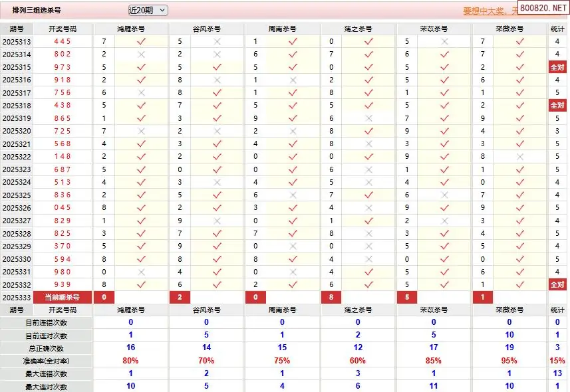The width and height of the screenshot is (570, 392).
Task: Click the red current kill number 8 under 荡之杀号
Action: 331,297
